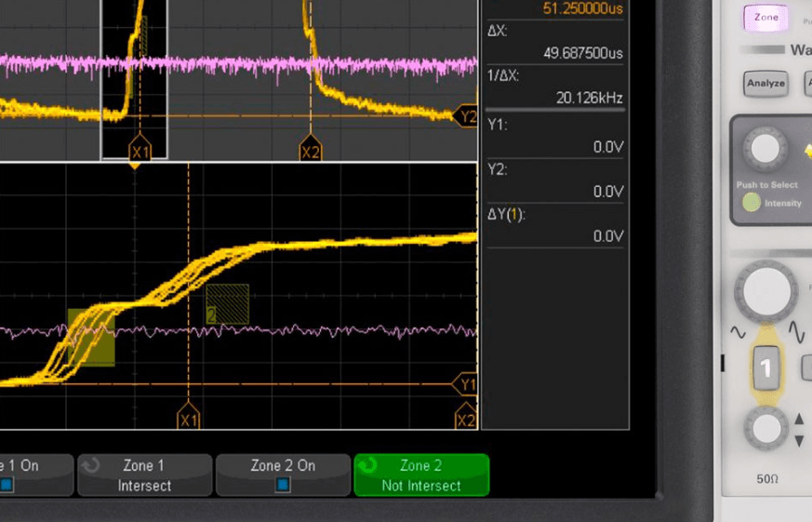Select the hatched Zone 2 box
The height and width of the screenshot is (522, 812).
tap(227, 304)
